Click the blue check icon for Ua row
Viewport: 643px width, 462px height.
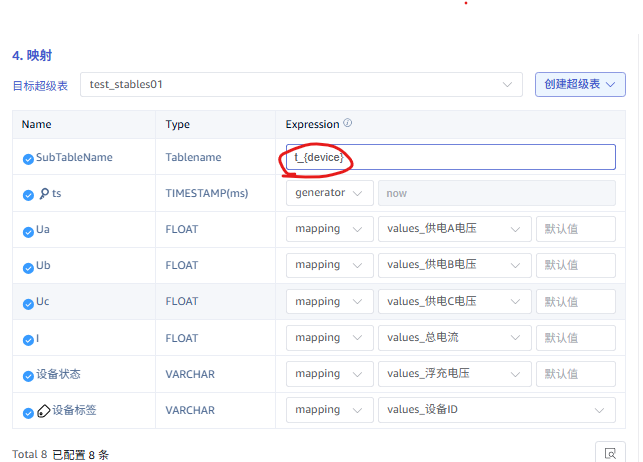tap(28, 230)
